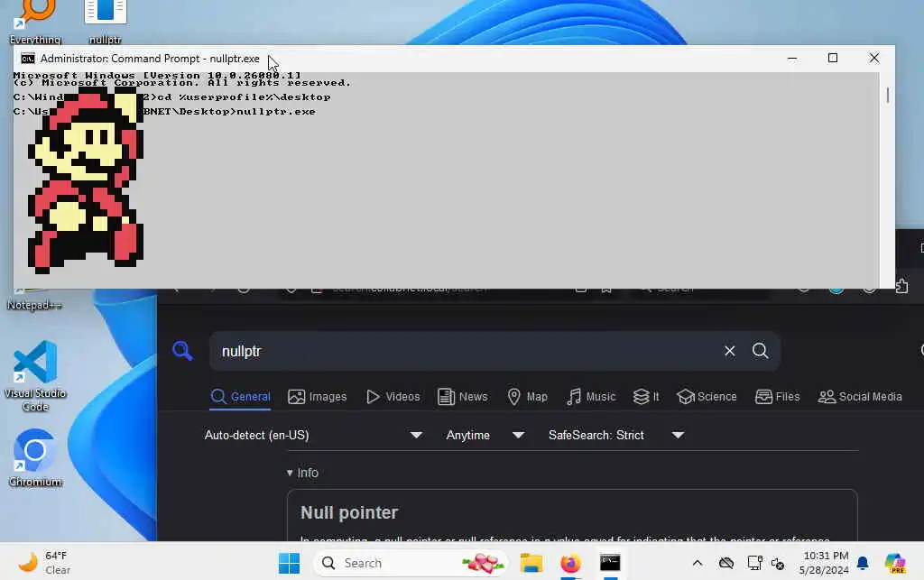This screenshot has width=924, height=580.
Task: Switch to the Map results tab
Action: [x=527, y=397]
